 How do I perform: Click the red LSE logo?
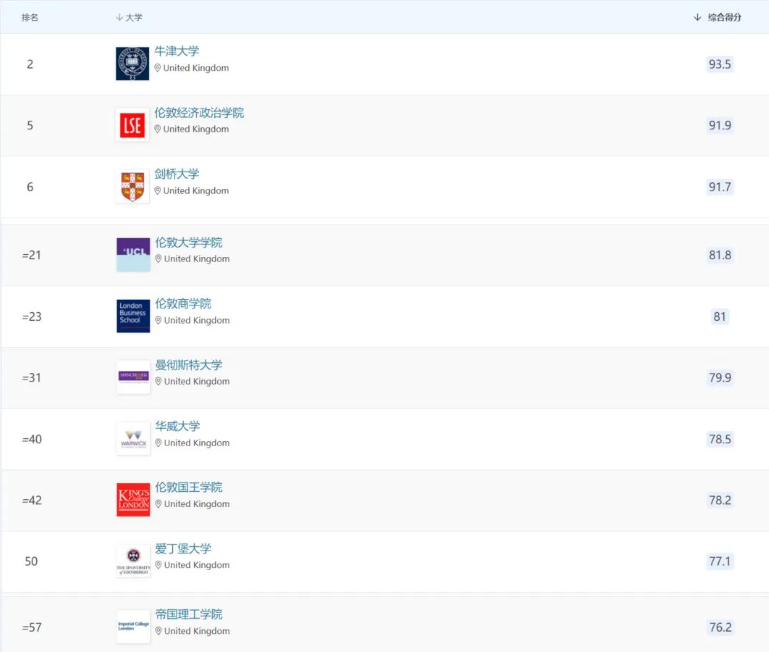132,125
